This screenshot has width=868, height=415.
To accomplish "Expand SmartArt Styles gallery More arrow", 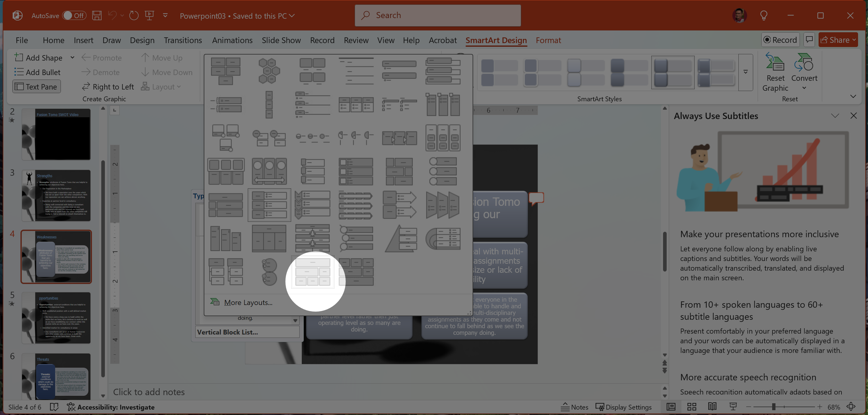I will (745, 72).
